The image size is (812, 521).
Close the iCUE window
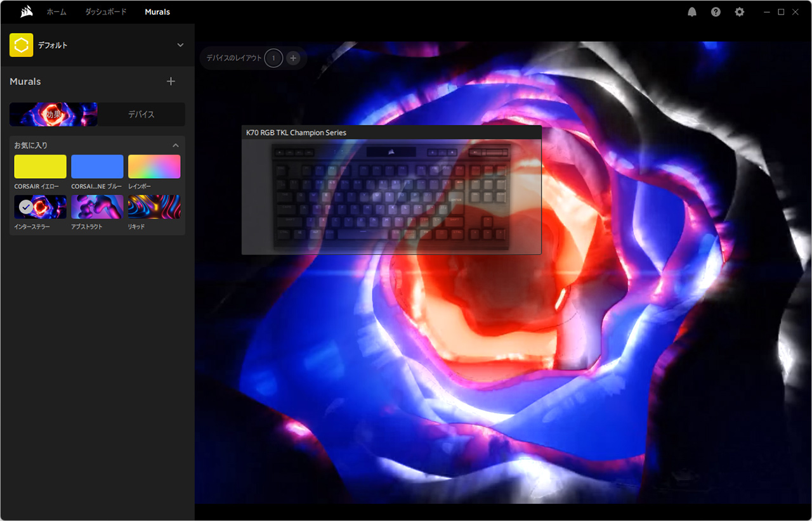[796, 11]
